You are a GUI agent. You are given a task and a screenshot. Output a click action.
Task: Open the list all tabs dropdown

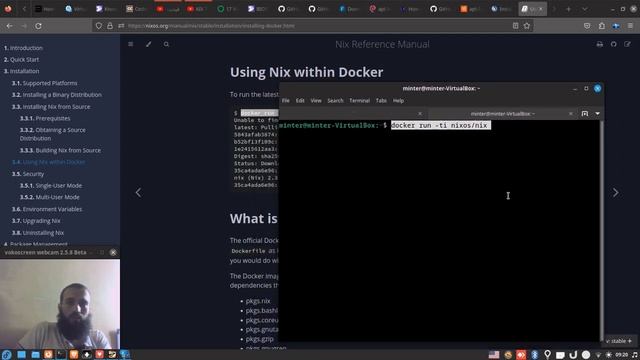click(x=584, y=9)
